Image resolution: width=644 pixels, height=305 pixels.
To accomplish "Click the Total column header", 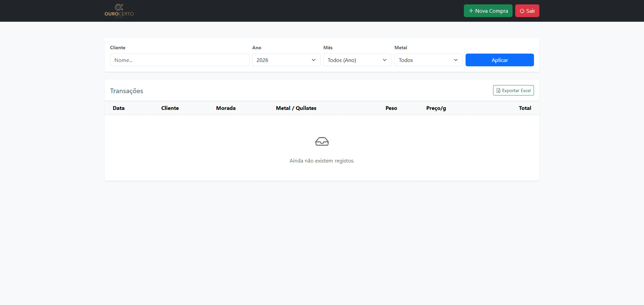I will point(525,108).
